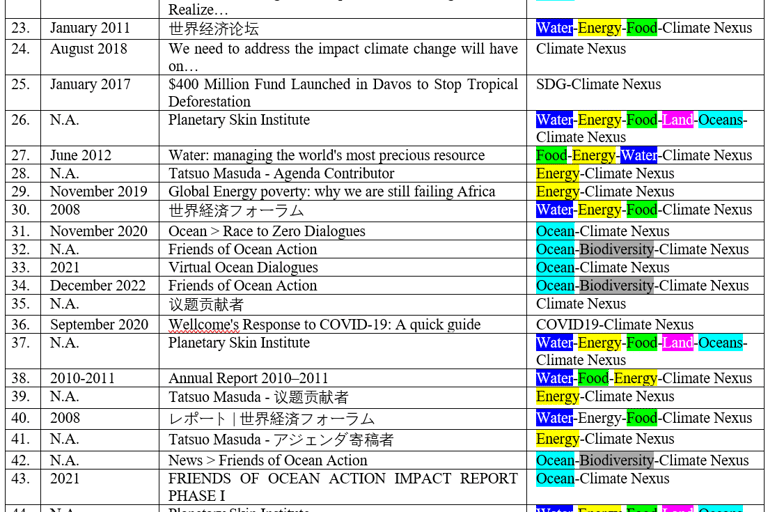This screenshot has width=768, height=512.
Task: Select 'September 2020' date
Action: 99,324
